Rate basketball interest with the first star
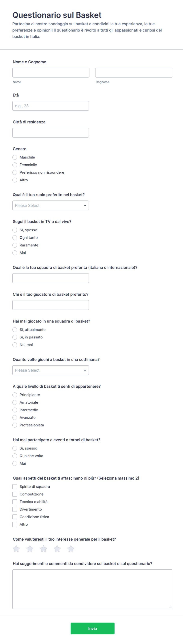The height and width of the screenshot is (644, 183). pyautogui.click(x=16, y=549)
